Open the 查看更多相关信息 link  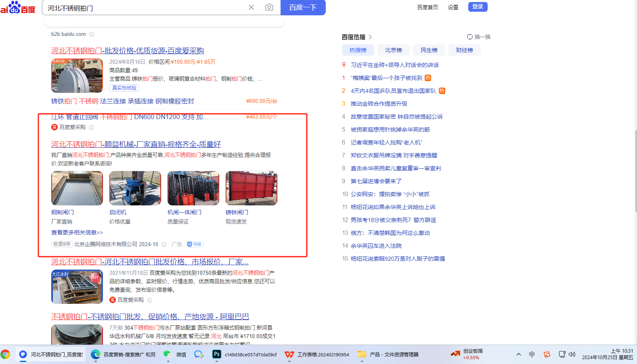[77, 232]
